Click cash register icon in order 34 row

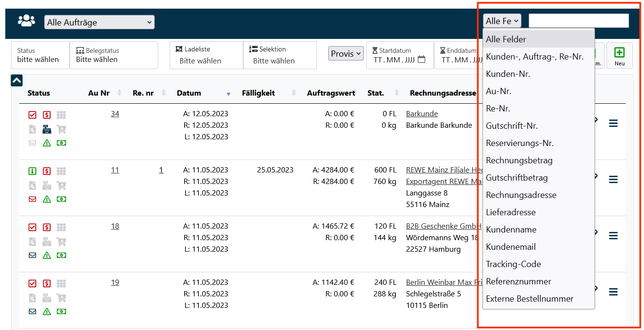pyautogui.click(x=47, y=129)
